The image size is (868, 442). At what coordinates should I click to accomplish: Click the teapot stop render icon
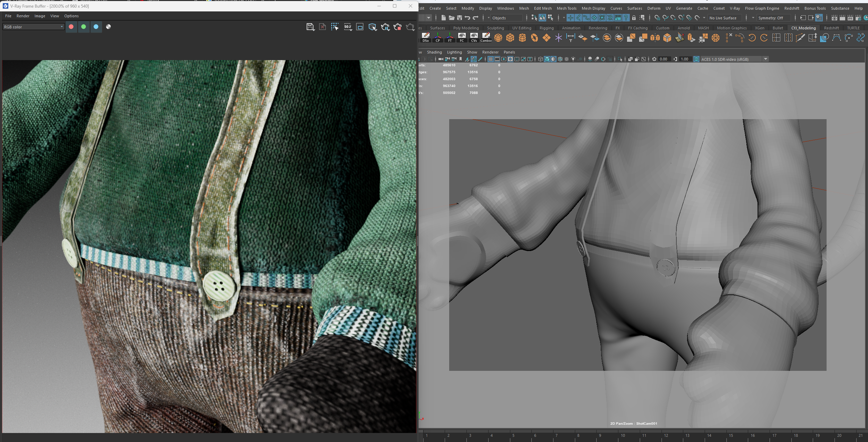398,27
